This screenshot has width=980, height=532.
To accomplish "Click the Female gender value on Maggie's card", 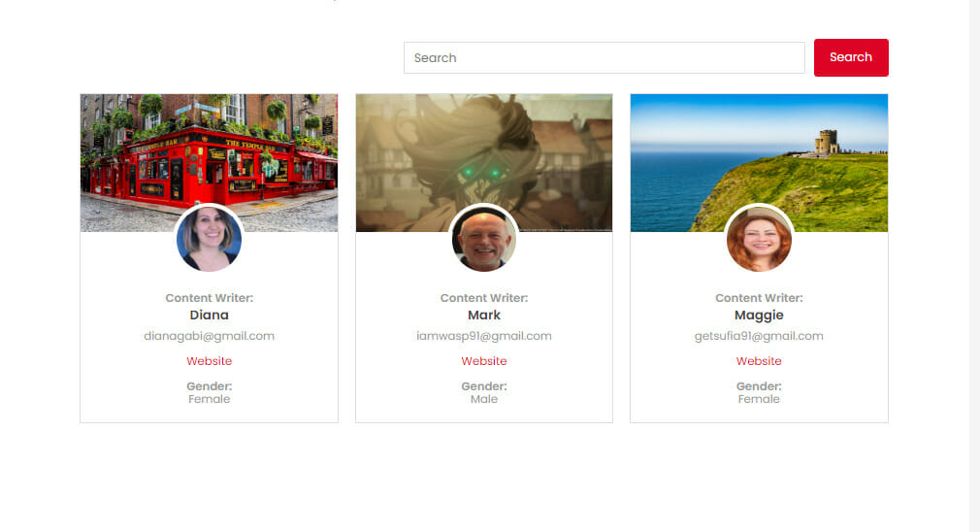I will tap(759, 399).
